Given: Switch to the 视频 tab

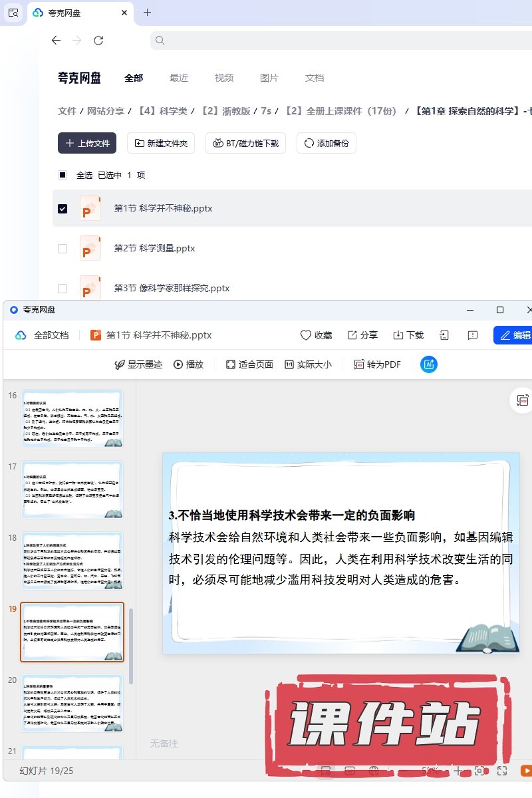Looking at the screenshot, I should (224, 78).
